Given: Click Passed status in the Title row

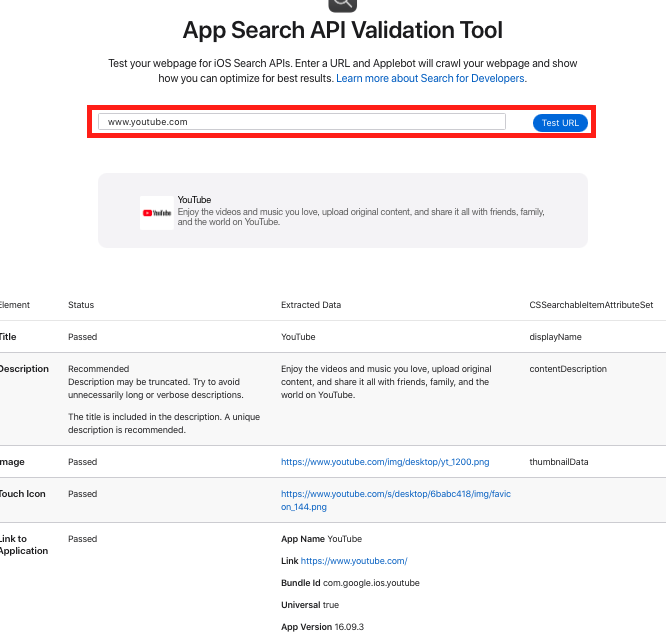Looking at the screenshot, I should coord(82,337).
